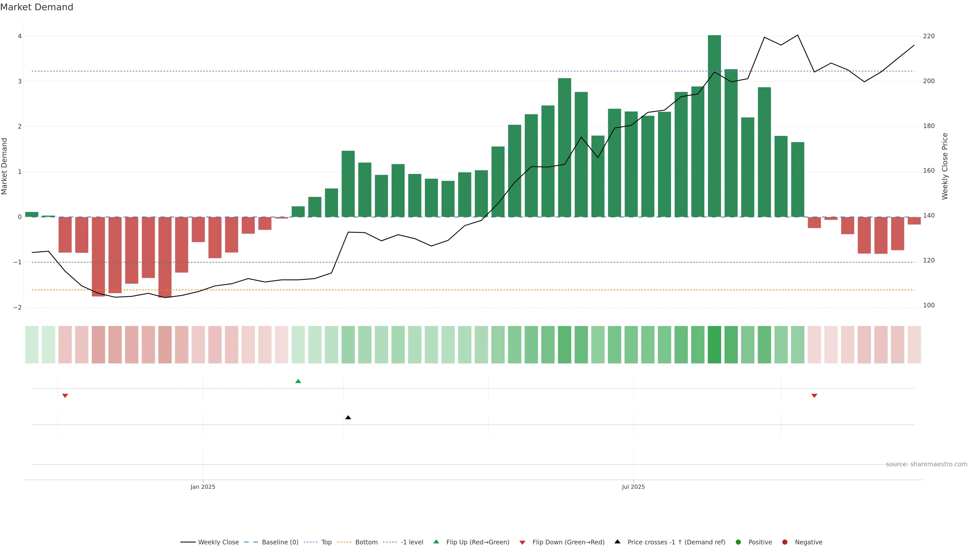Image resolution: width=980 pixels, height=551 pixels.
Task: Click the last red Flip Down marker
Action: 814,396
